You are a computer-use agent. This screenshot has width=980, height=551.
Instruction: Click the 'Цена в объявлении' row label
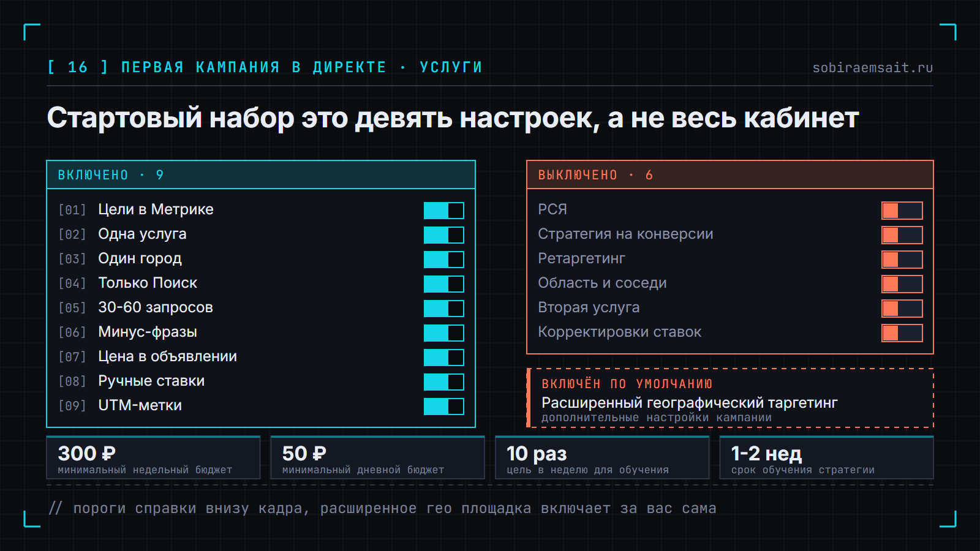tap(167, 356)
